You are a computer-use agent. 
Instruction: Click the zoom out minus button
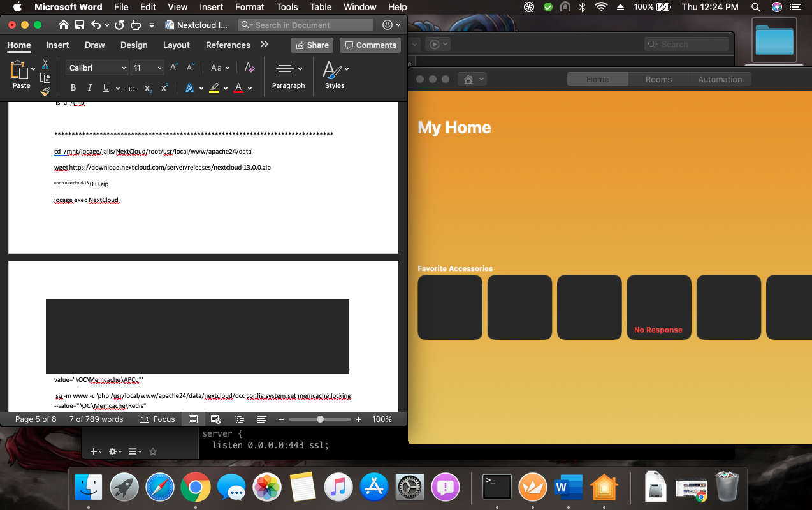tap(281, 419)
